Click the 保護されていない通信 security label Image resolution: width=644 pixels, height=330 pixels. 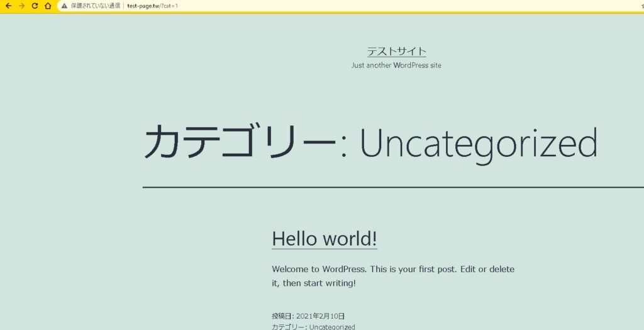pyautogui.click(x=95, y=6)
